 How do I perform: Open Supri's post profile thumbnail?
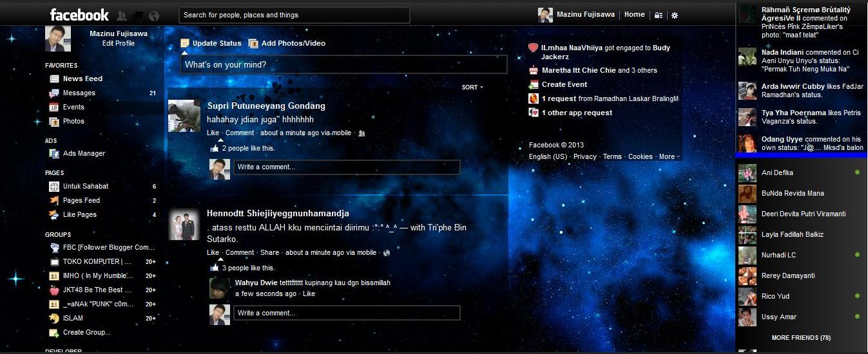pos(184,116)
